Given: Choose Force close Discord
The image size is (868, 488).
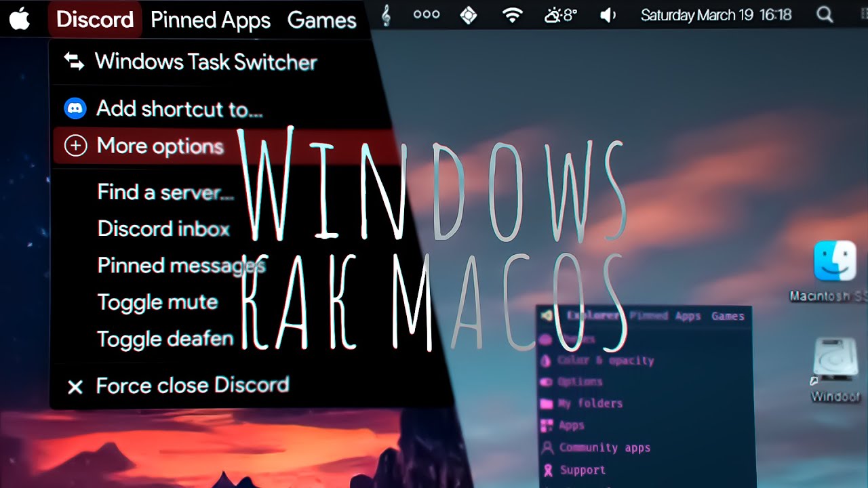Looking at the screenshot, I should (x=193, y=385).
